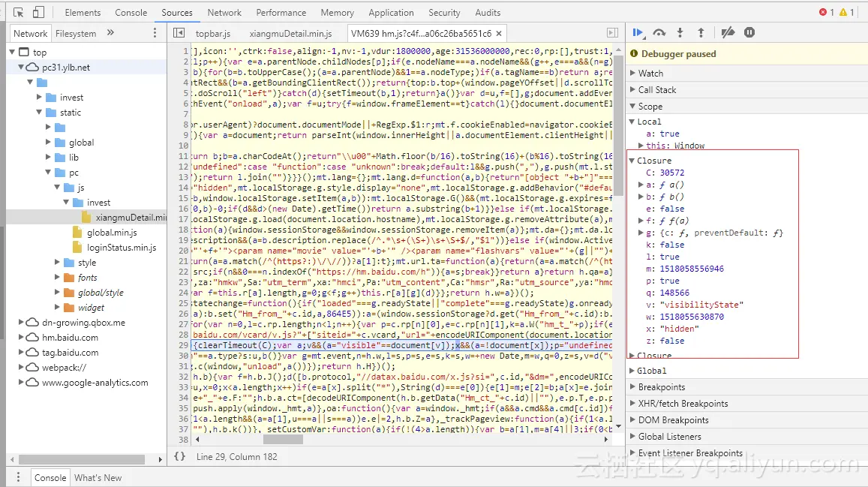This screenshot has width=868, height=487.
Task: Click the code editor horizontal scrollbar thumb
Action: point(283,440)
